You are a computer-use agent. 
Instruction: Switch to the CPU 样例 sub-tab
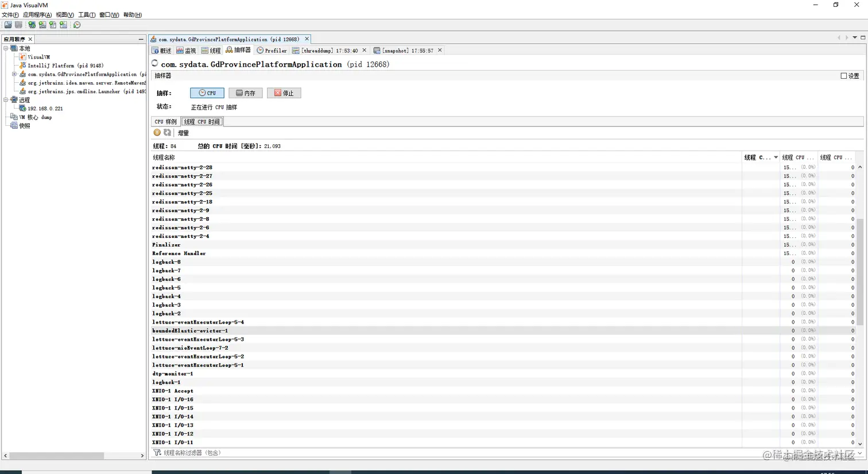point(165,122)
